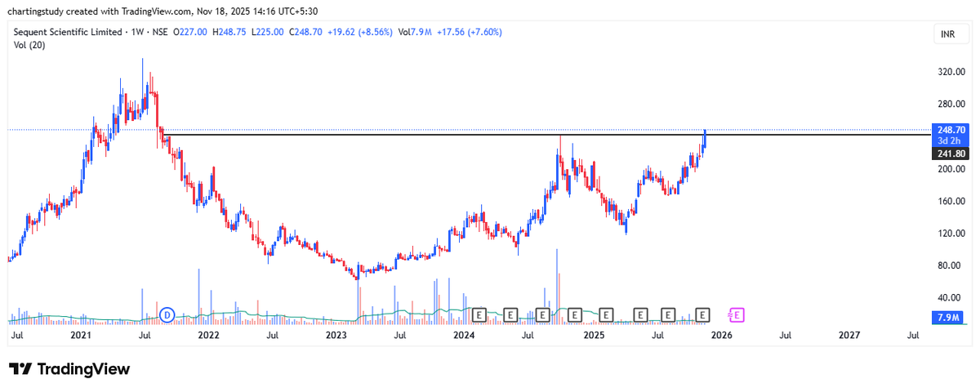Click the earnings E marker above 2024 label
This screenshot has width=980, height=392.
point(479,314)
